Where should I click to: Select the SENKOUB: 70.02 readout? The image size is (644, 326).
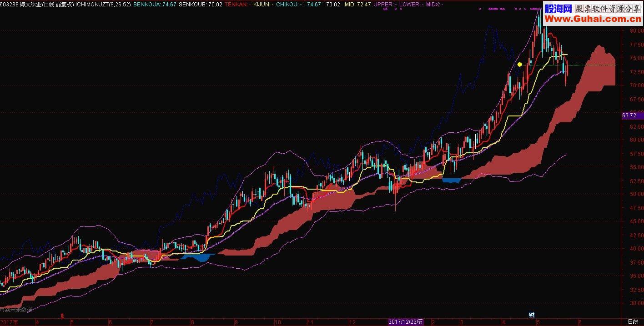(x=201, y=4)
